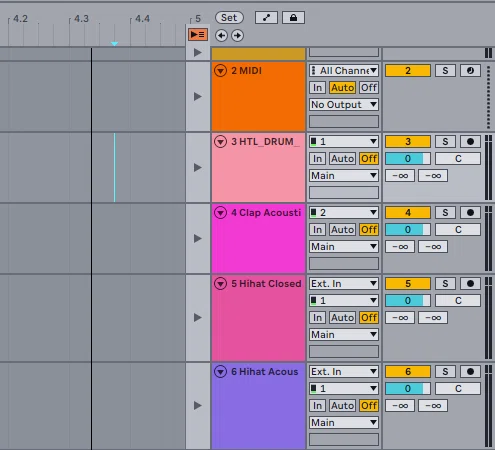Open input channel 2 dropdown on Clap Acousti

coord(344,213)
